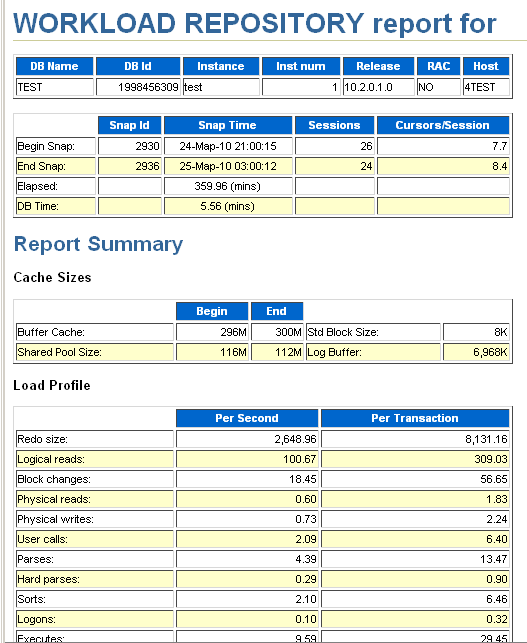Click the Begin Snap row label
527x643 pixels.
click(x=56, y=146)
